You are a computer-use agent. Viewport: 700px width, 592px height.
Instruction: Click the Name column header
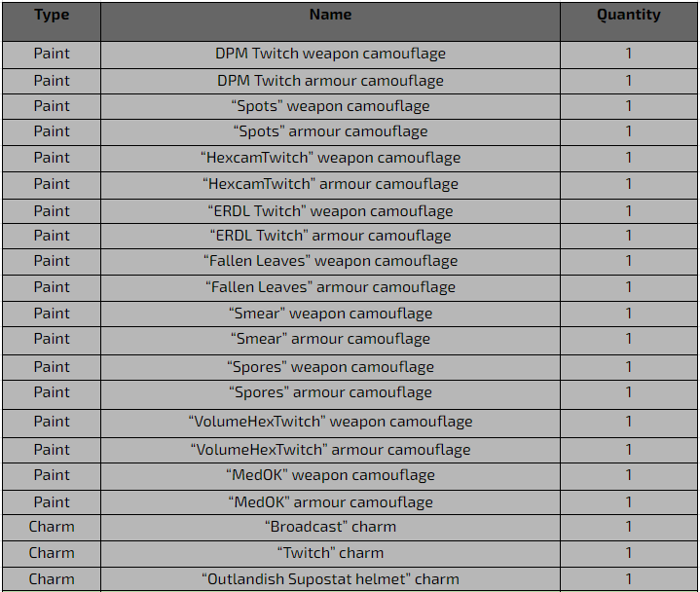(330, 15)
